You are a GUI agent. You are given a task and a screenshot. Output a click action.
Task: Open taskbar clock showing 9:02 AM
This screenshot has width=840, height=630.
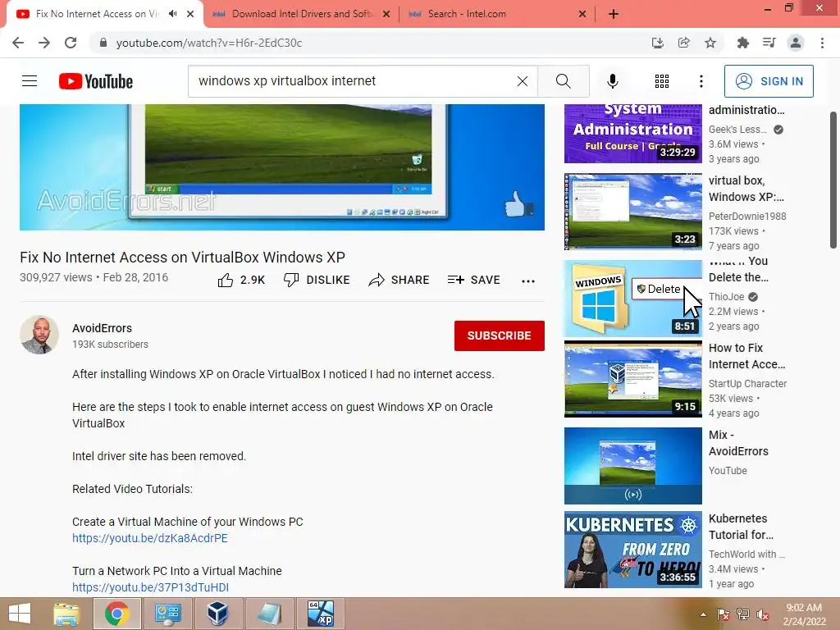pyautogui.click(x=804, y=614)
